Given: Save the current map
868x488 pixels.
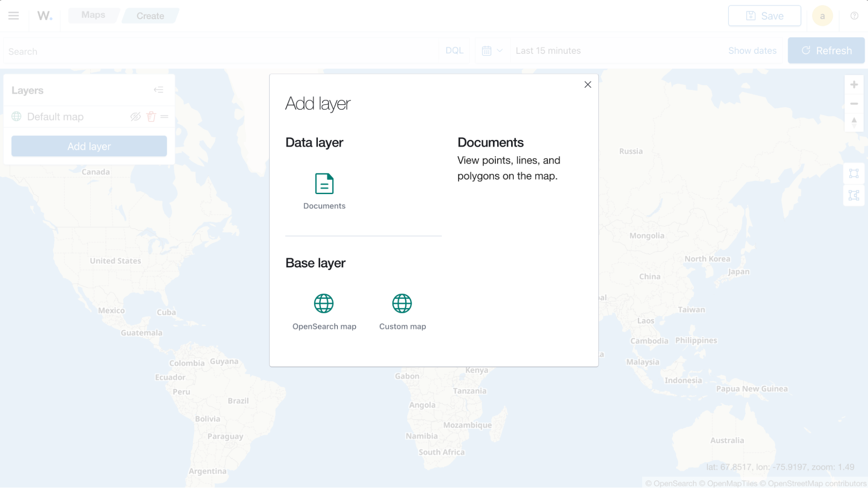Looking at the screenshot, I should (x=764, y=15).
